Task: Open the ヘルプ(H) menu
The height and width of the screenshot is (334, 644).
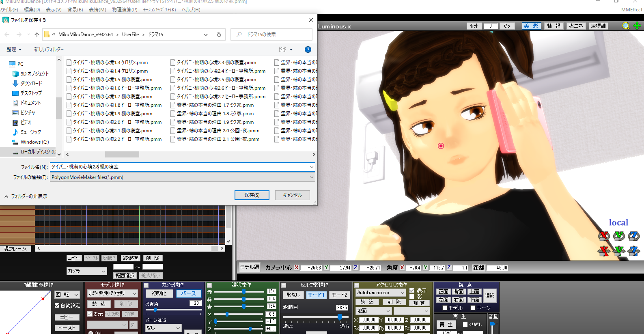Action: click(191, 10)
